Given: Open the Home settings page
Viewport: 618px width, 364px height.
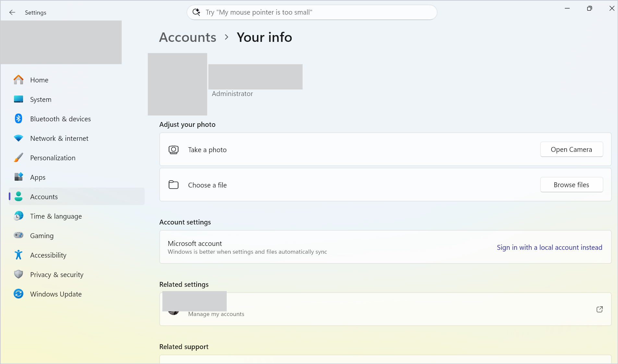Looking at the screenshot, I should click(77, 80).
